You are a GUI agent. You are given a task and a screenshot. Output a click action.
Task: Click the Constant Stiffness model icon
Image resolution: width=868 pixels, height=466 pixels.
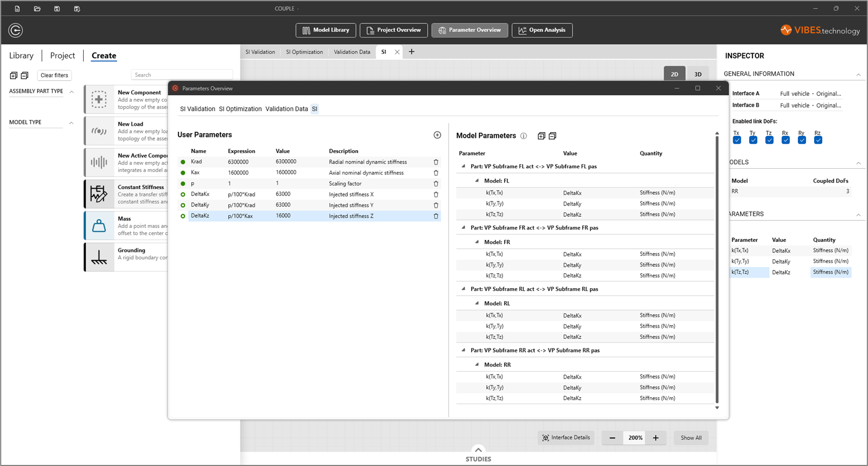click(99, 194)
